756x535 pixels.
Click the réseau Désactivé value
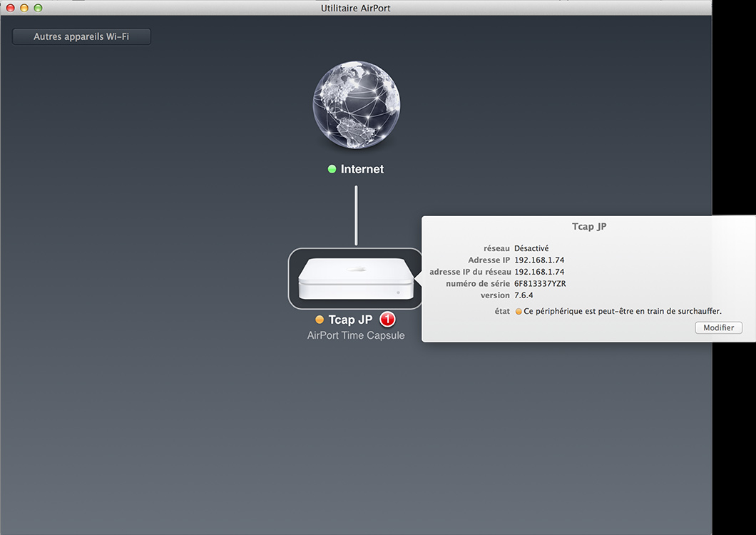pos(531,248)
